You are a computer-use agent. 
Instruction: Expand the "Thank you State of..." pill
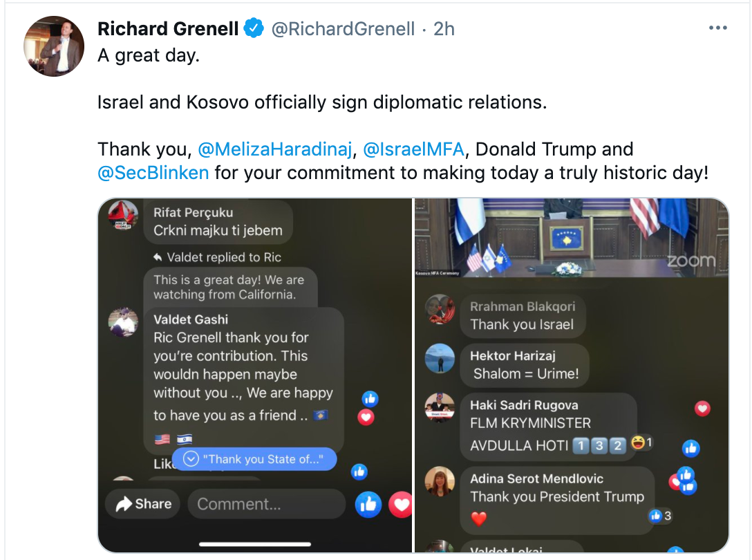coord(254,459)
